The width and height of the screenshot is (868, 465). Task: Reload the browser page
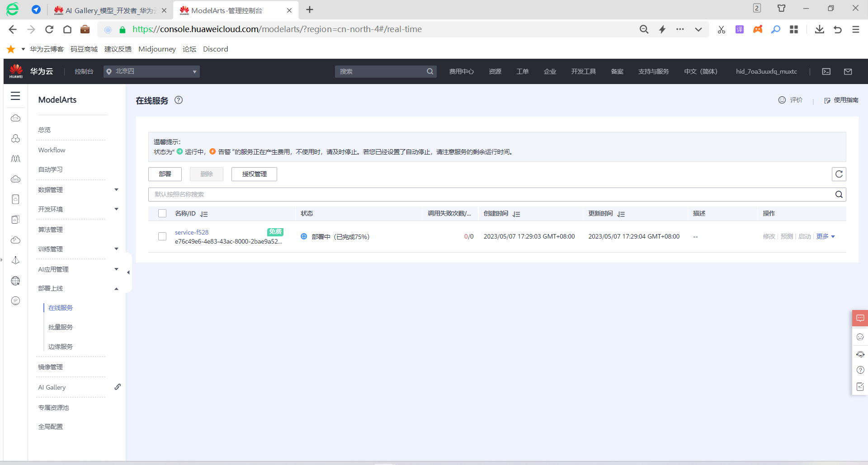[x=49, y=29]
